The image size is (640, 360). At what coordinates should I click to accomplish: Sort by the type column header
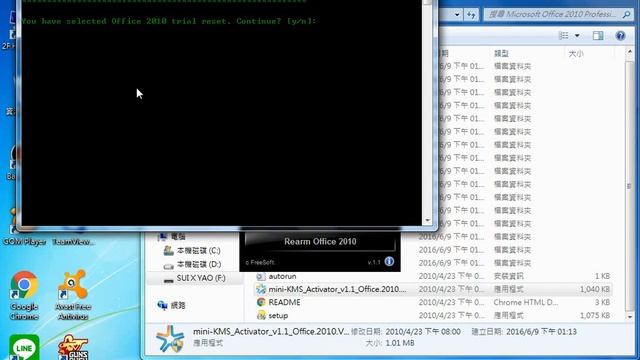click(501, 53)
